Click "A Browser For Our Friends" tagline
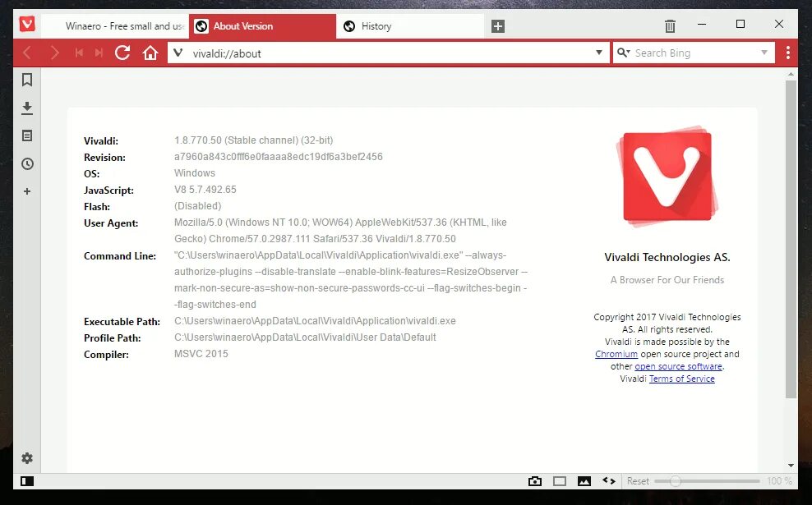This screenshot has height=505, width=812. [667, 280]
